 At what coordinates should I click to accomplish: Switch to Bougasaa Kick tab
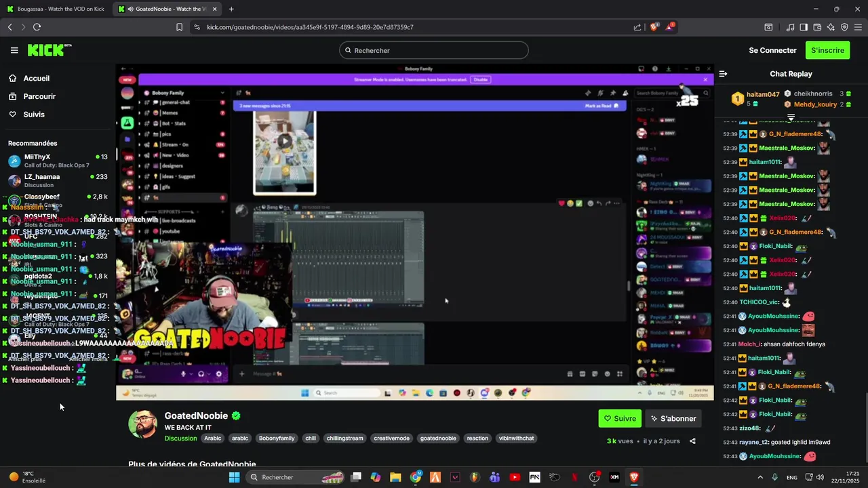pos(56,9)
